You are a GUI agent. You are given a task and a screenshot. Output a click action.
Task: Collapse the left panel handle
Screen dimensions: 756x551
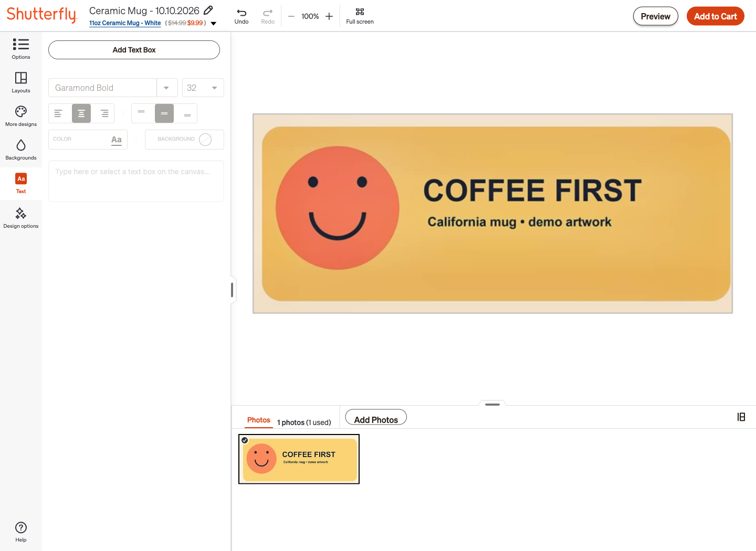pos(232,290)
